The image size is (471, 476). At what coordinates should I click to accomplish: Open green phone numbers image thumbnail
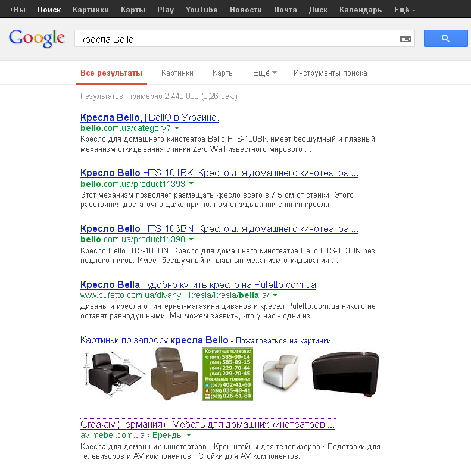tap(227, 374)
